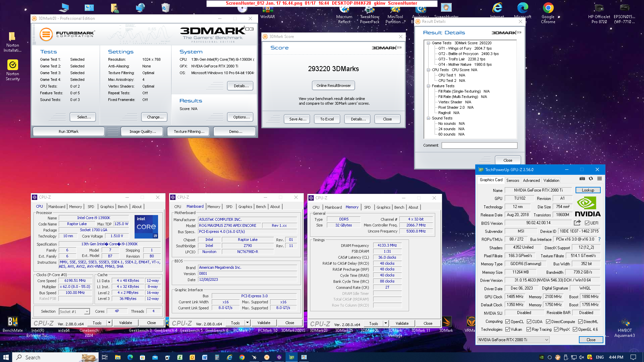Select GT3 - Troll's Lair result row
Viewport: 644px width, 362px height.
coord(461,59)
